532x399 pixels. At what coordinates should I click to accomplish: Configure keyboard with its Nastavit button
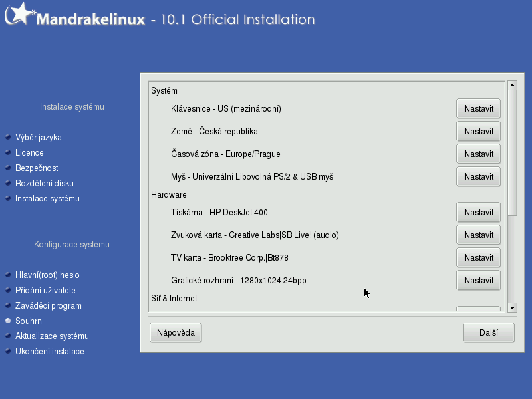click(478, 108)
